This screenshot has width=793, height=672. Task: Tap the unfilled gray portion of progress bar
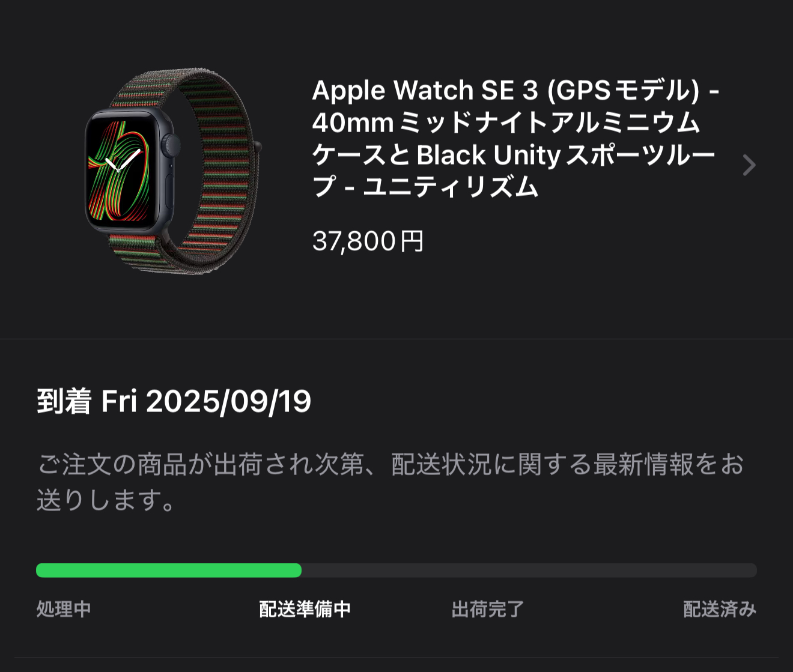coord(529,571)
